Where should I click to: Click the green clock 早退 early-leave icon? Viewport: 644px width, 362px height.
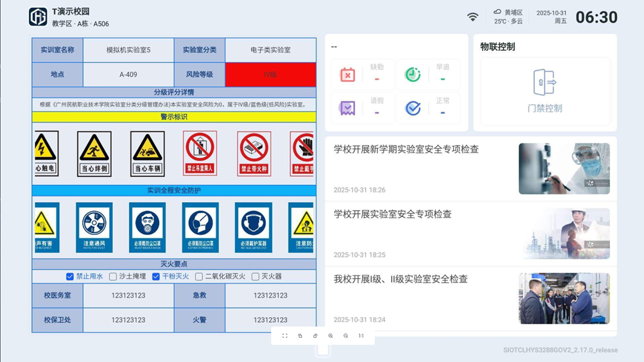tap(413, 74)
